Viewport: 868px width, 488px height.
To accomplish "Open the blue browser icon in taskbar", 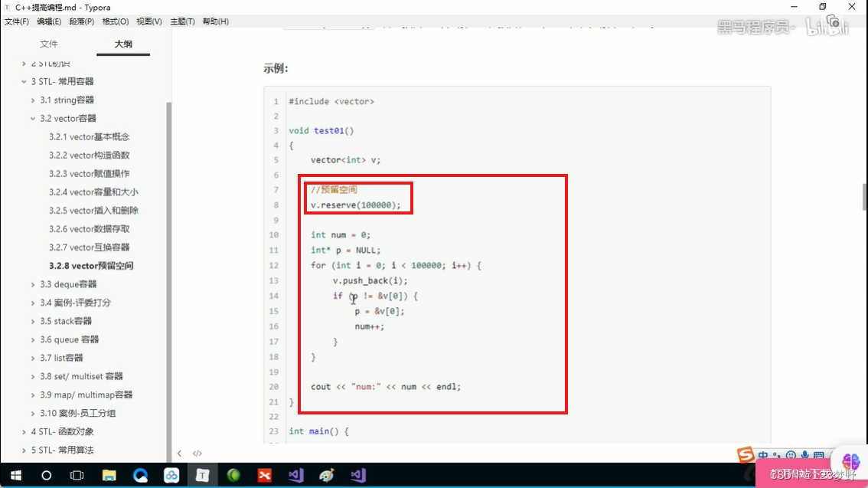I will 140,475.
